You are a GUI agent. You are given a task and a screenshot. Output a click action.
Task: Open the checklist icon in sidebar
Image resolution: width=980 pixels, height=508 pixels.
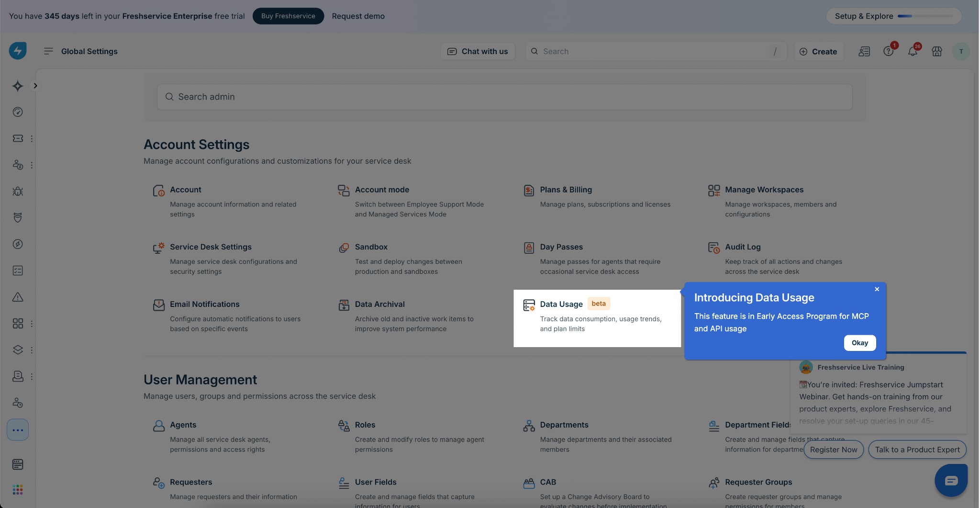pos(18,271)
